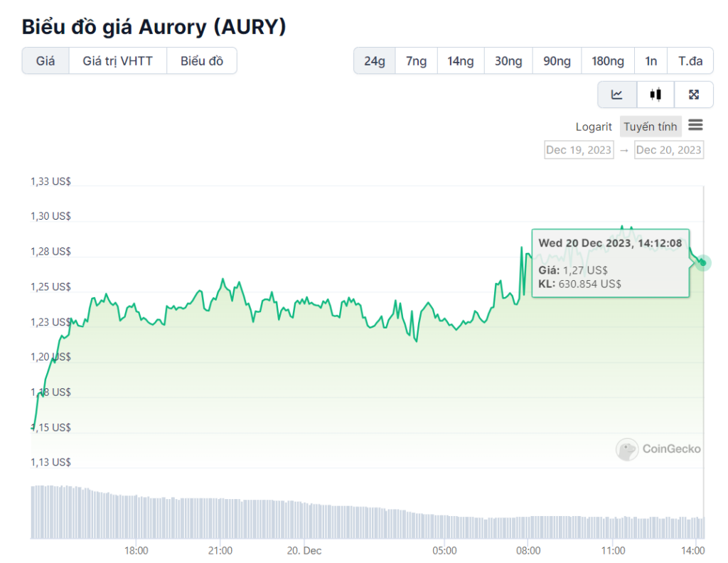Click end date field Dec 20, 2023

pos(669,150)
